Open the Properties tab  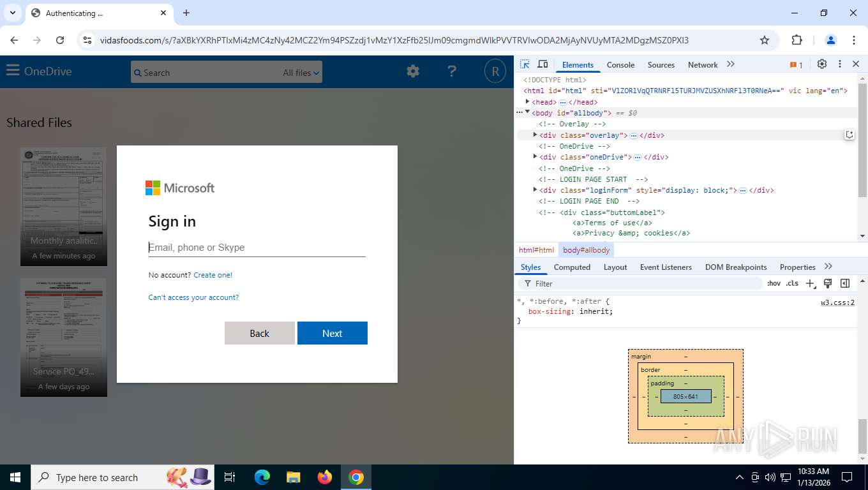(797, 267)
